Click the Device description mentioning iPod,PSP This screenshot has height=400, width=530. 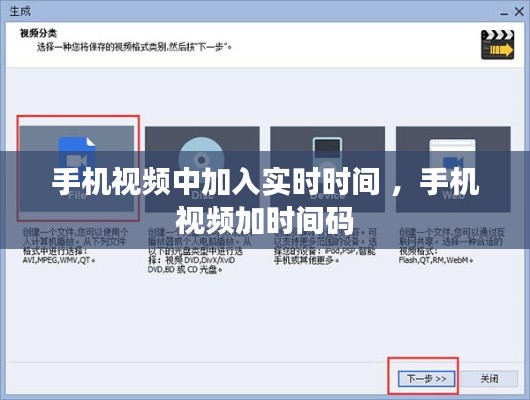point(325,246)
